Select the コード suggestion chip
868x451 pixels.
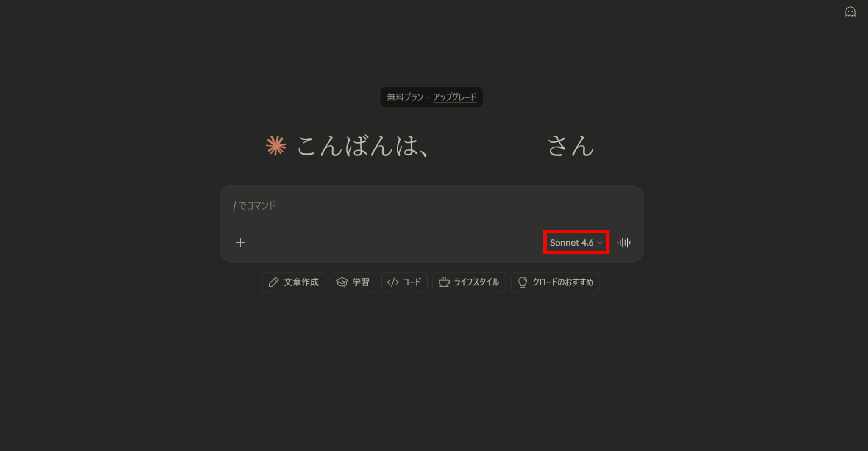point(404,282)
